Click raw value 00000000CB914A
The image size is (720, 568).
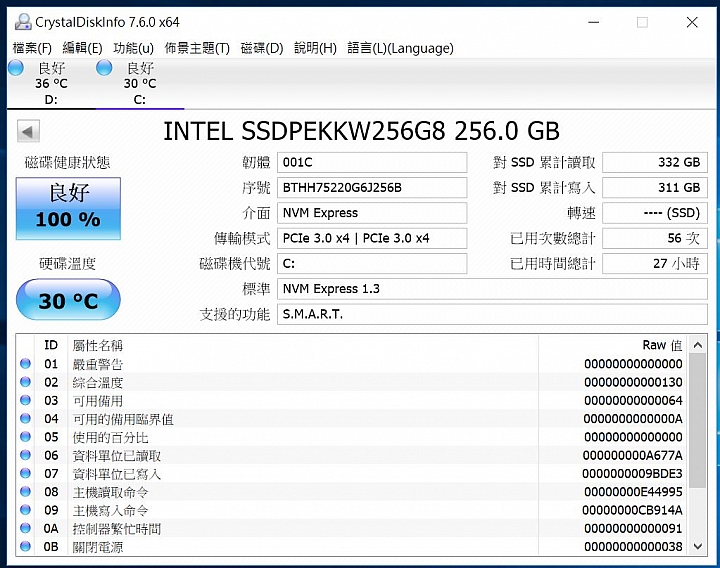[x=632, y=510]
